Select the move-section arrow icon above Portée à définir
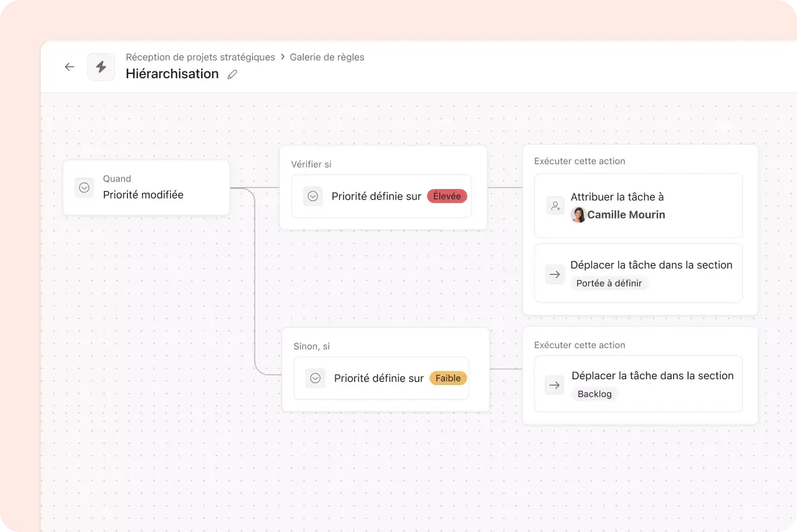 [554, 274]
